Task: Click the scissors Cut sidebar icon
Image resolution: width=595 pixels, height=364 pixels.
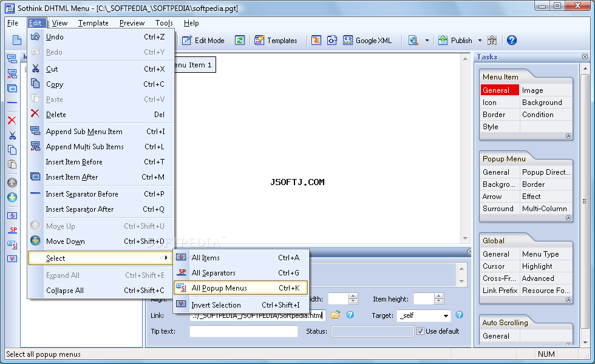Action: [x=12, y=135]
